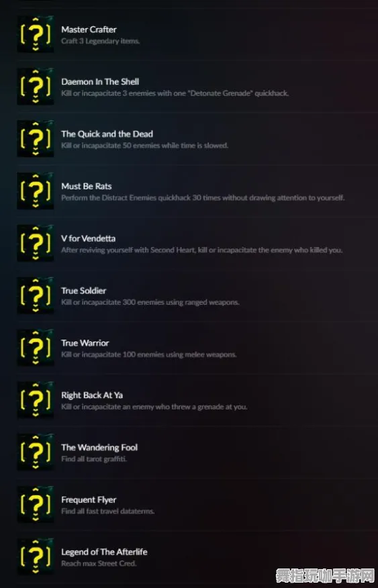Screen dimensions: 378x588
Task: Open Legend of The Afterlife icon
Action: (36, 556)
